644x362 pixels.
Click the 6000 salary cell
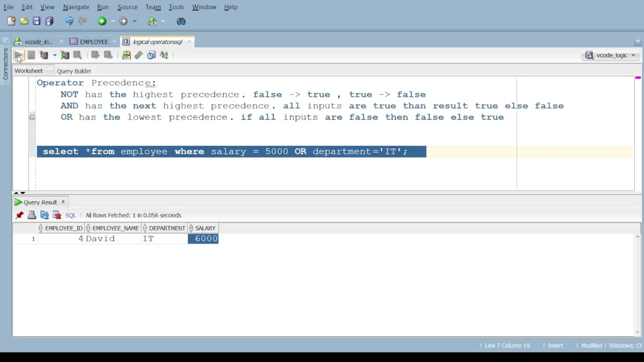click(203, 239)
